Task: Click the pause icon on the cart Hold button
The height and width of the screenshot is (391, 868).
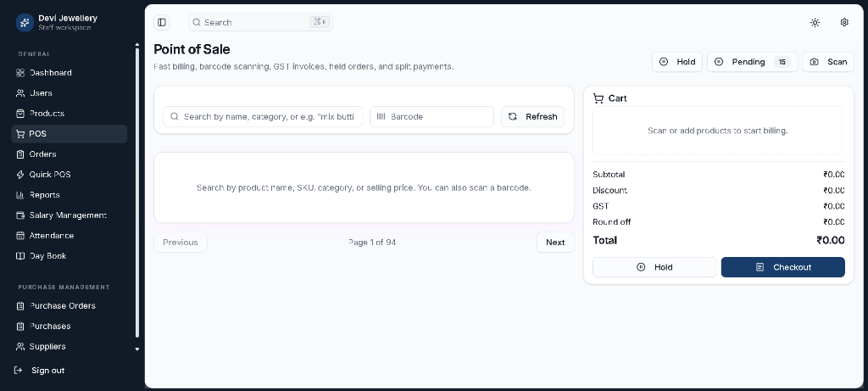Action: click(x=641, y=267)
